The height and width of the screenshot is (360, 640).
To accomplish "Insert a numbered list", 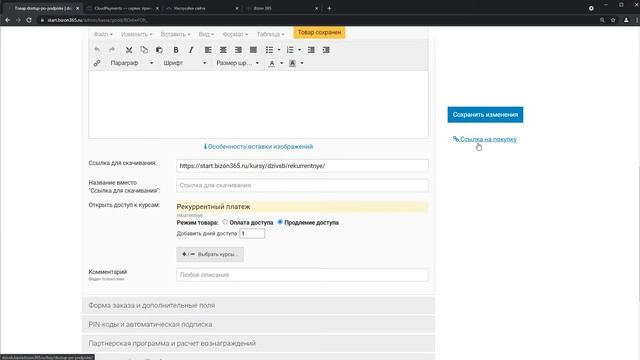I will click(x=290, y=50).
